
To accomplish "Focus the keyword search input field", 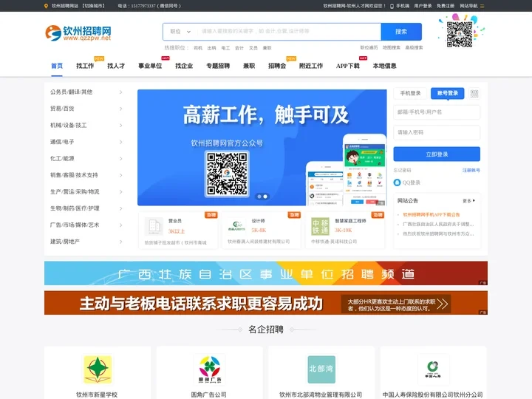I will [x=289, y=32].
